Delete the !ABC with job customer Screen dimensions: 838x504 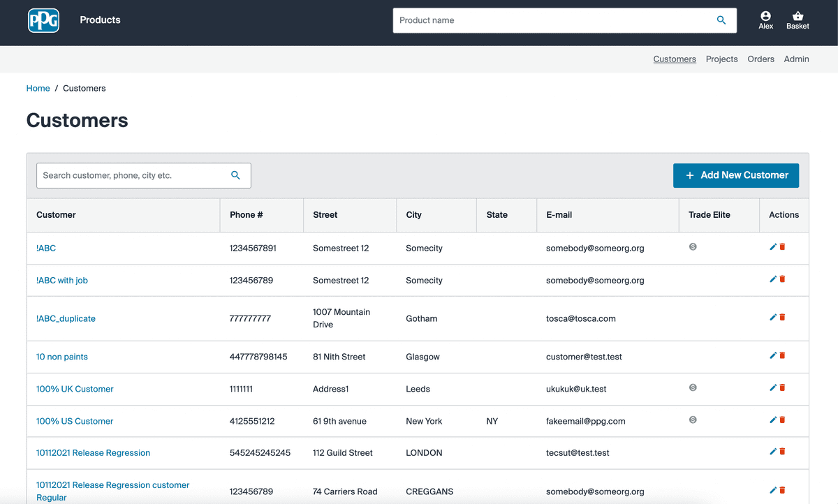(x=782, y=279)
